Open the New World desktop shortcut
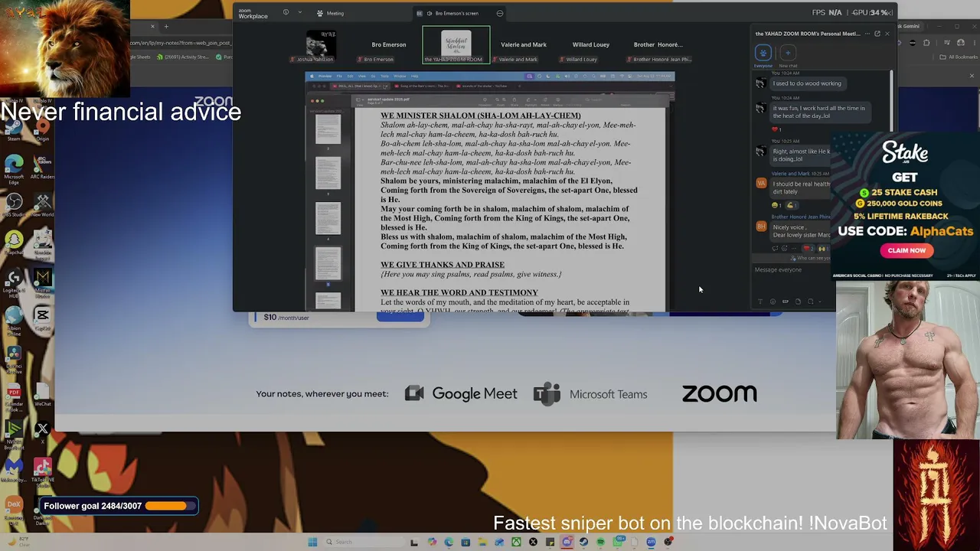Screen dimensions: 980x551 42,205
